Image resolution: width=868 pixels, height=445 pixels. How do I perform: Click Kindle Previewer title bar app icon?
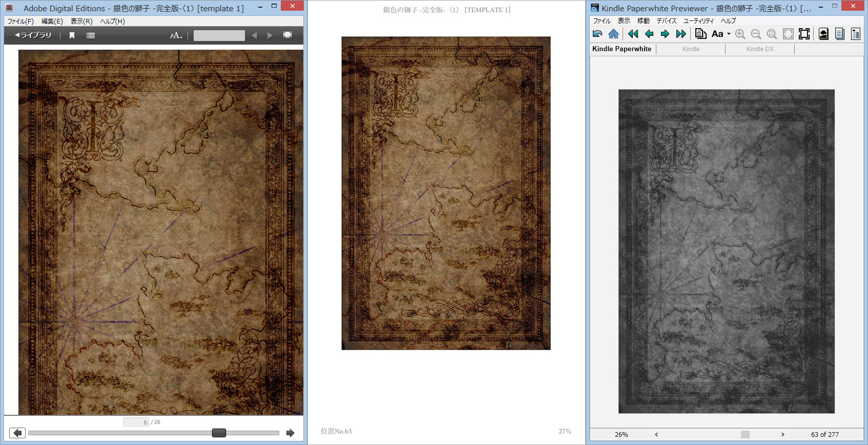click(x=594, y=8)
